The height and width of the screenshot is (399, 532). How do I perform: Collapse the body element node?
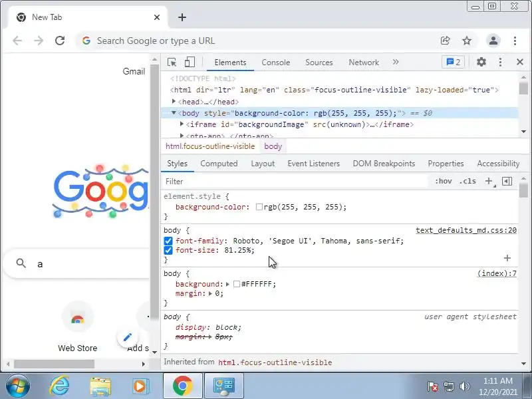(x=174, y=113)
